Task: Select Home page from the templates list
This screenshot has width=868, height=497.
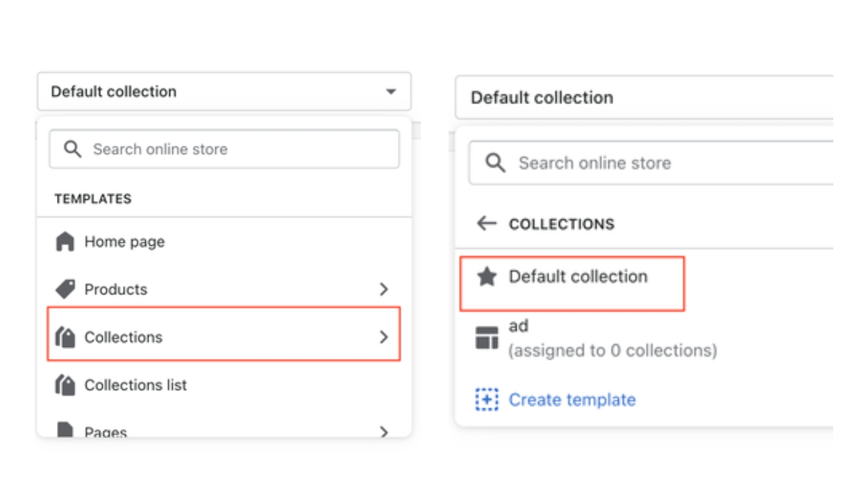Action: (125, 242)
